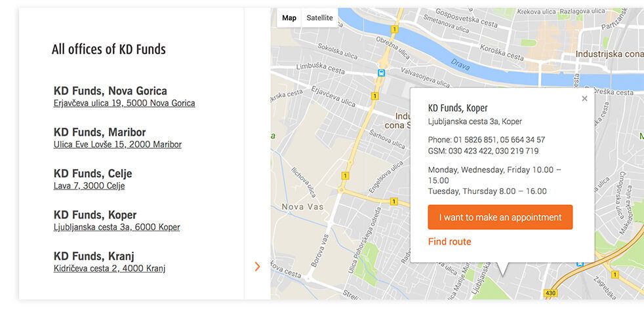Image resolution: width=644 pixels, height=329 pixels.
Task: Select KD Funds, Maribor office
Action: [100, 132]
